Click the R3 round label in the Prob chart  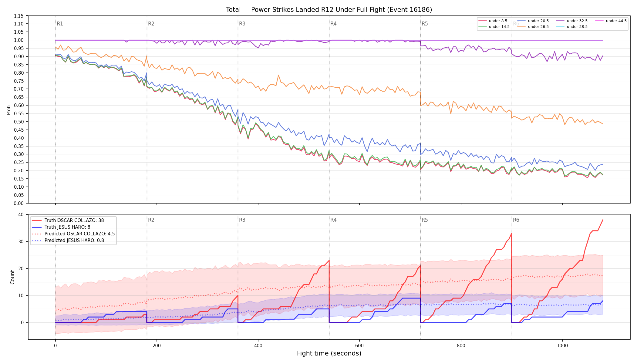pyautogui.click(x=242, y=24)
